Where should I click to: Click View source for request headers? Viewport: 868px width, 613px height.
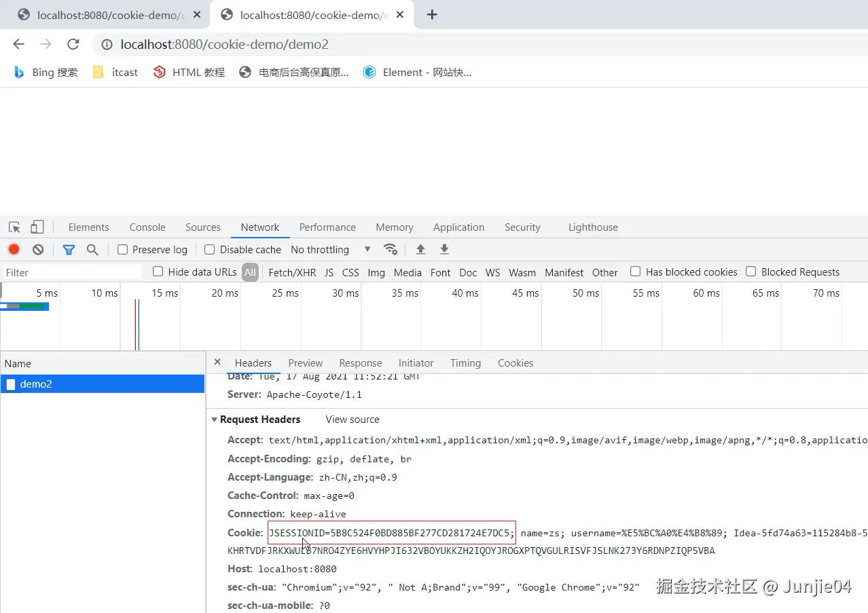[352, 420]
